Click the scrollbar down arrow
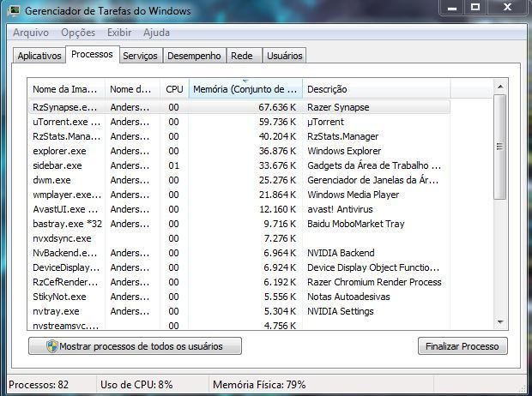This screenshot has height=396, width=532. pos(500,321)
